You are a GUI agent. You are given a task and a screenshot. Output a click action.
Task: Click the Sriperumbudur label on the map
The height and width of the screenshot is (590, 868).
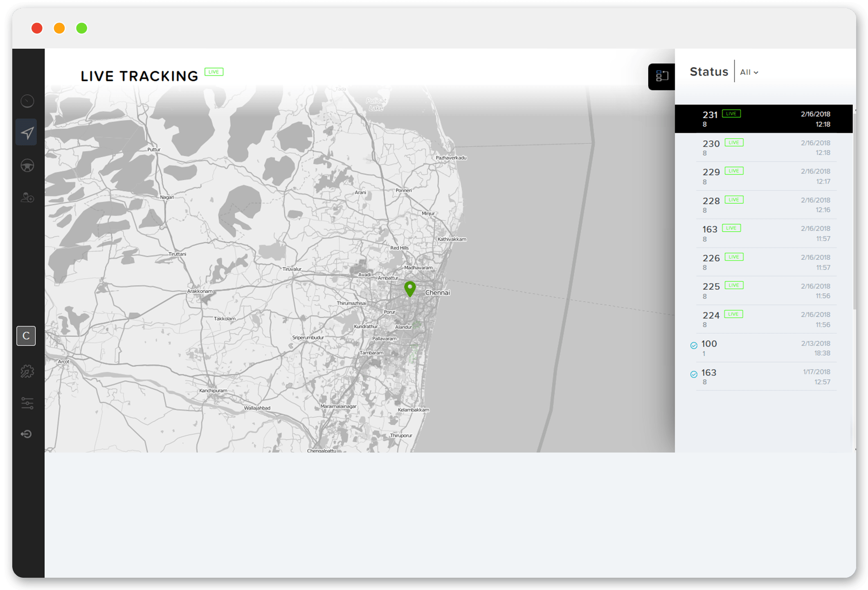coord(308,338)
